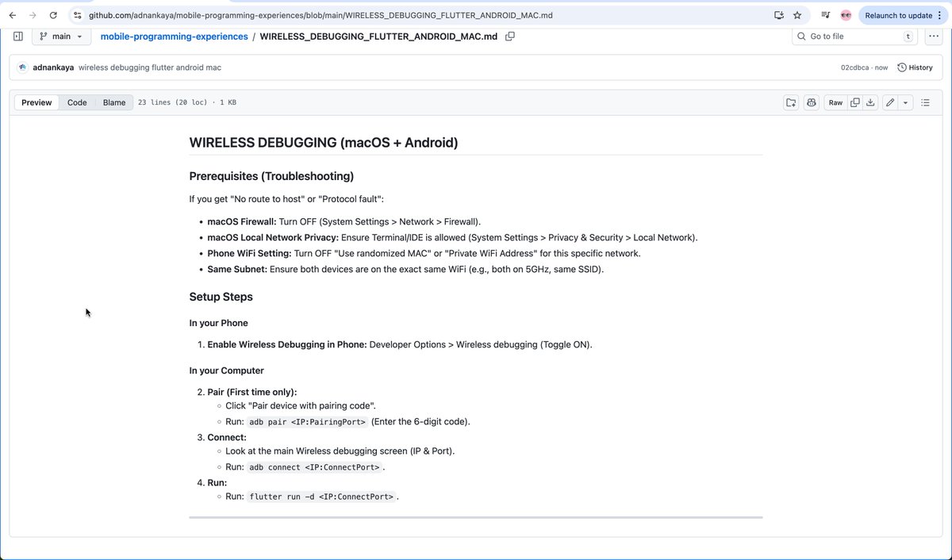Viewport: 952px width, 560px height.
Task: Expand more edit options dropdown arrow
Action: [x=905, y=102]
